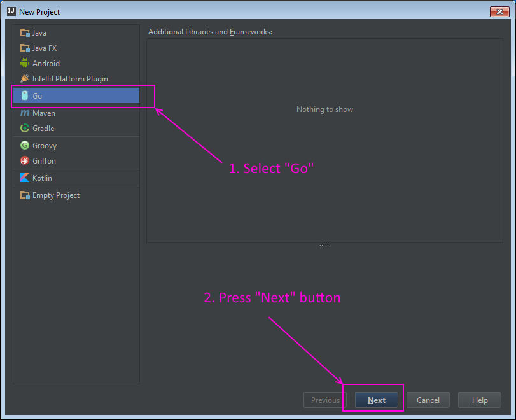Click the Gradle green circle icon
Viewport: 516px width, 420px height.
[x=25, y=128]
